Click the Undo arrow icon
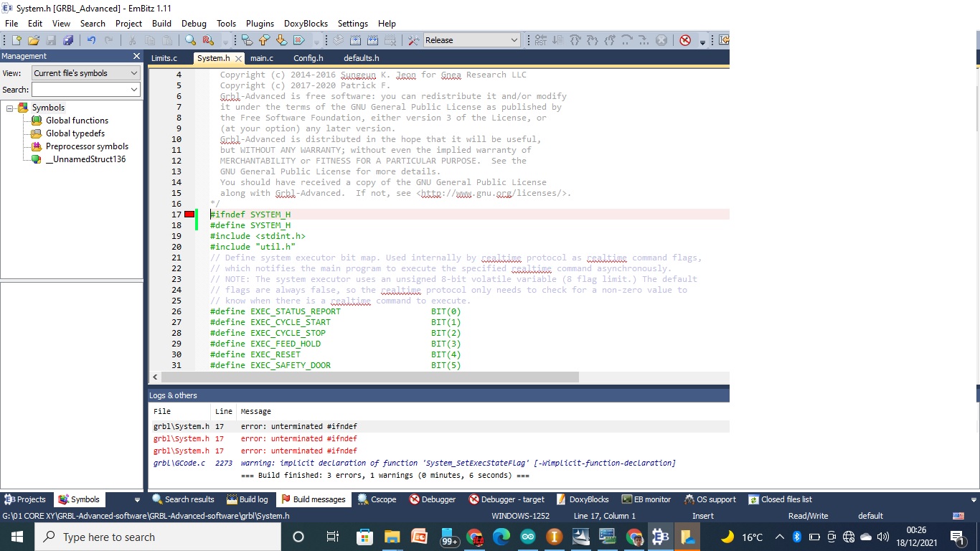This screenshot has width=980, height=551. tap(91, 40)
